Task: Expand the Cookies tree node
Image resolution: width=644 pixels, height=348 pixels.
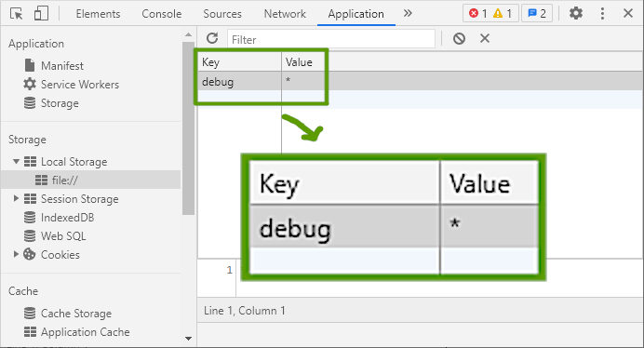Action: [x=16, y=254]
